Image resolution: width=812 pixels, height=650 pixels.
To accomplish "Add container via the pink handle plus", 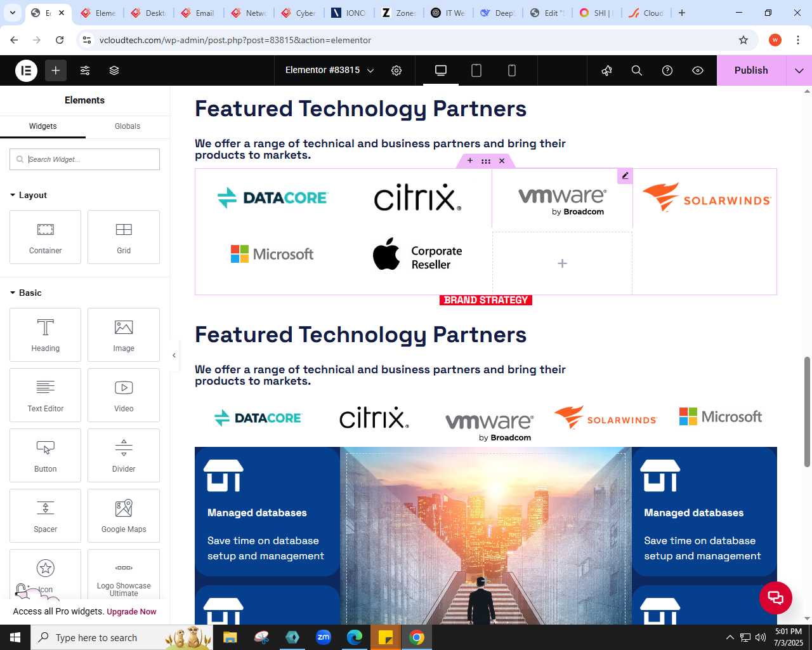I will (470, 161).
